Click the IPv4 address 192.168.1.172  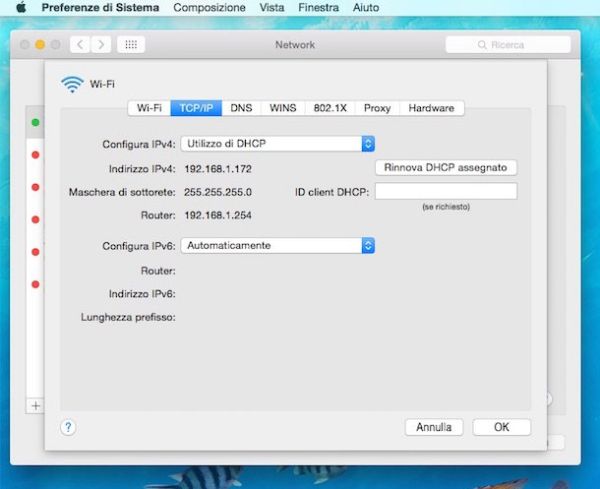click(218, 169)
